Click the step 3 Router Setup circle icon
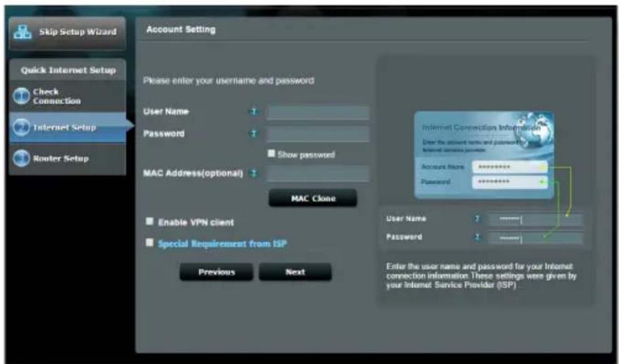Viewport: 619px width, 364px height. coord(21,158)
